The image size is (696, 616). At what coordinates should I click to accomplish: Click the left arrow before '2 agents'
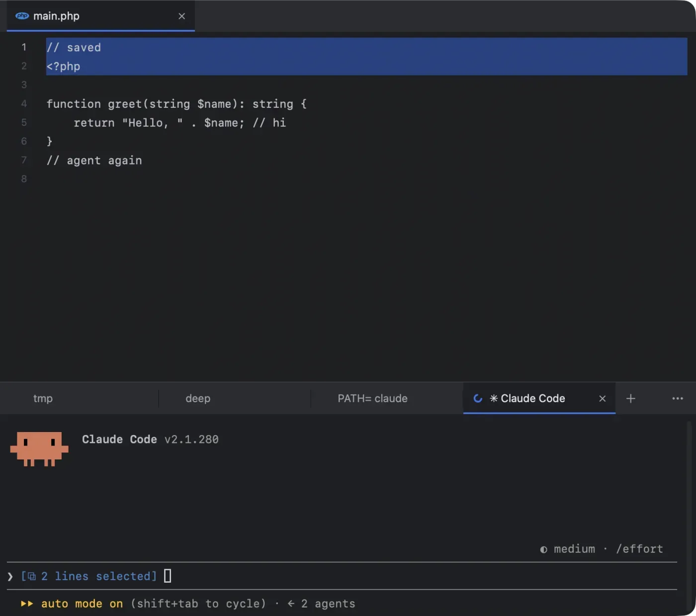pos(291,604)
